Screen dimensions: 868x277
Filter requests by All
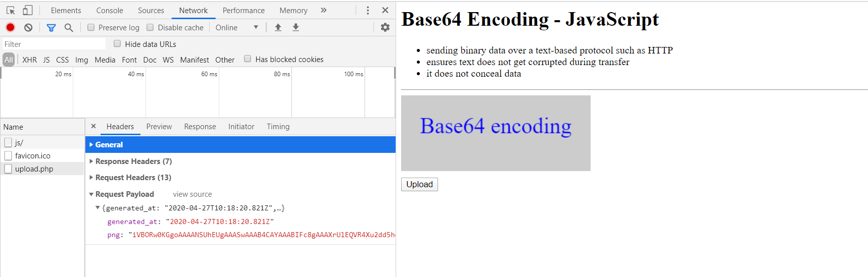click(x=9, y=60)
